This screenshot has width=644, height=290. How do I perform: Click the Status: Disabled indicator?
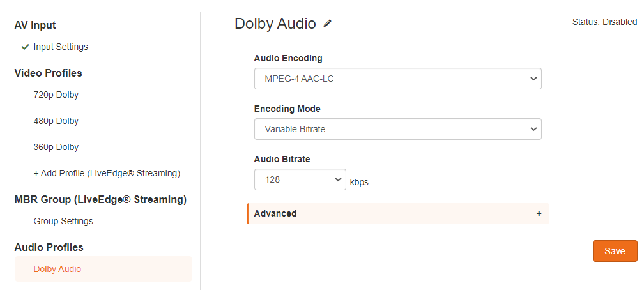pos(604,22)
